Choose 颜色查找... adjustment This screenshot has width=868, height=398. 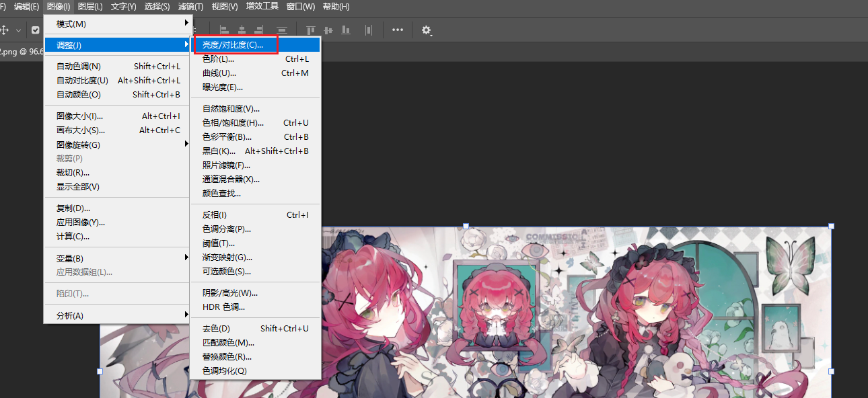pyautogui.click(x=256, y=194)
